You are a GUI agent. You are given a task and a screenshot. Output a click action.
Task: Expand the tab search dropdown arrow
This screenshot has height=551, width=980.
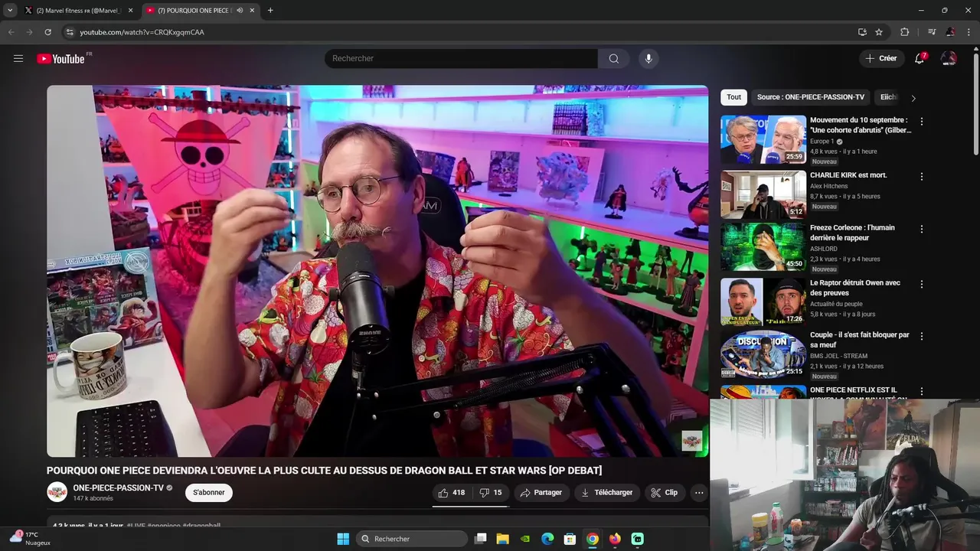click(x=10, y=11)
